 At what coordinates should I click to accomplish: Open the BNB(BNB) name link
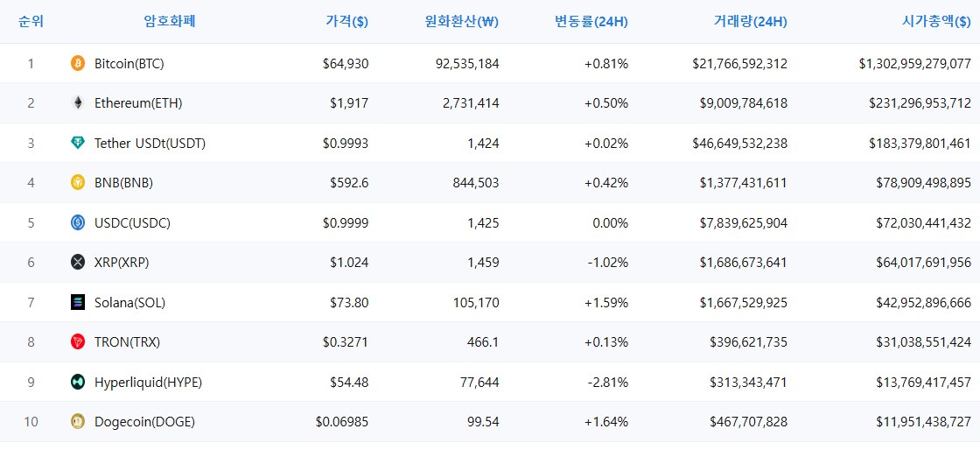(123, 182)
